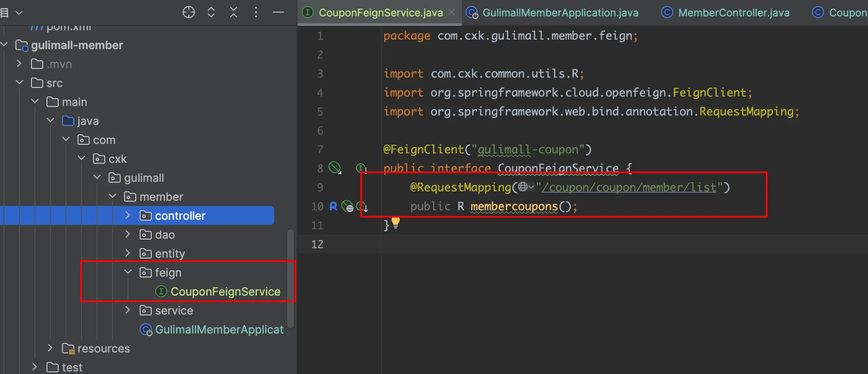Follow the /coupon/coupon/member/list URL link
This screenshot has height=374, width=868.
[x=629, y=187]
